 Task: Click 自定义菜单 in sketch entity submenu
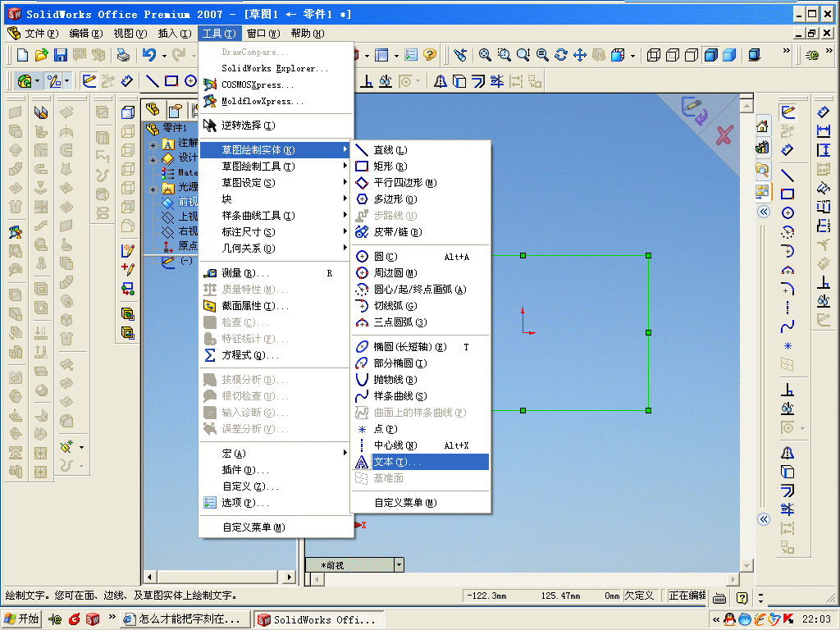(421, 503)
